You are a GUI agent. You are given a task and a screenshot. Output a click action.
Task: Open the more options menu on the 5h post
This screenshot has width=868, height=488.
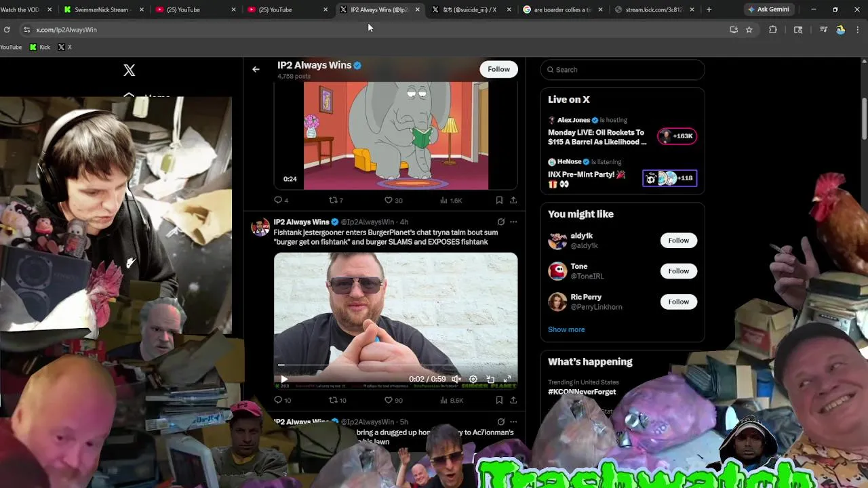pos(513,422)
